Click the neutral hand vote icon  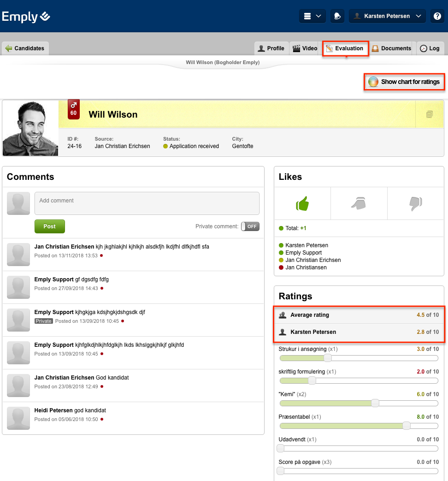pos(359,203)
